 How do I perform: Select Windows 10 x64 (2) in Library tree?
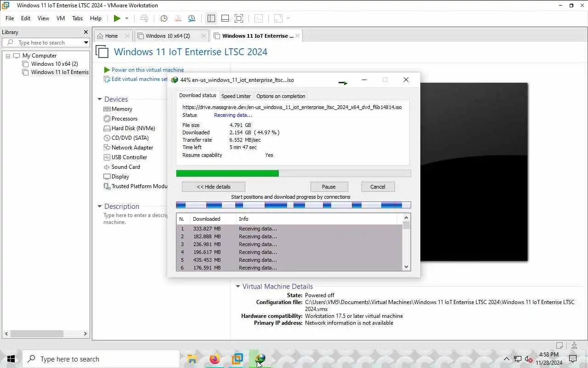point(54,64)
